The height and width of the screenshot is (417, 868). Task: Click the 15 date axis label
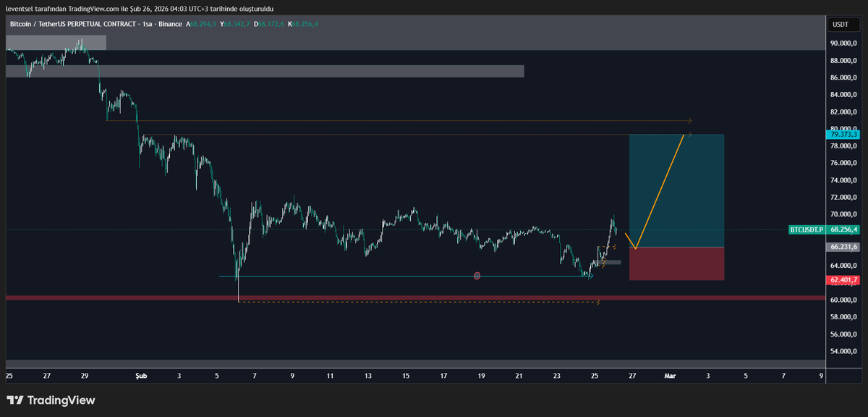click(x=406, y=376)
